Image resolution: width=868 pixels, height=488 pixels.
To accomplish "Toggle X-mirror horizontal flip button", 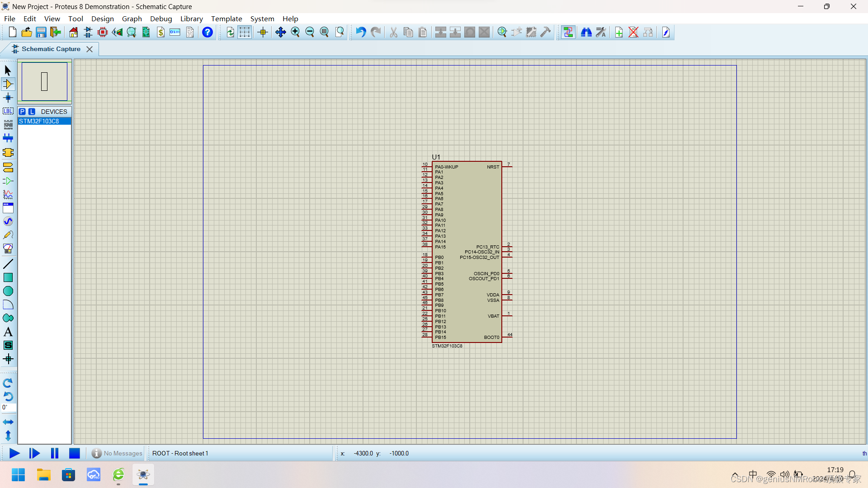I will tap(8, 422).
